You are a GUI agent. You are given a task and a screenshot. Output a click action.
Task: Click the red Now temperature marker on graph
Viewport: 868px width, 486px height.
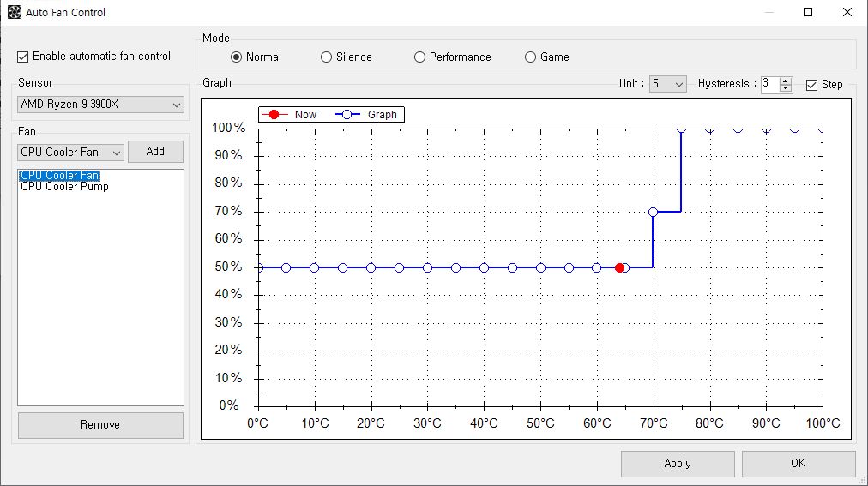coord(619,267)
